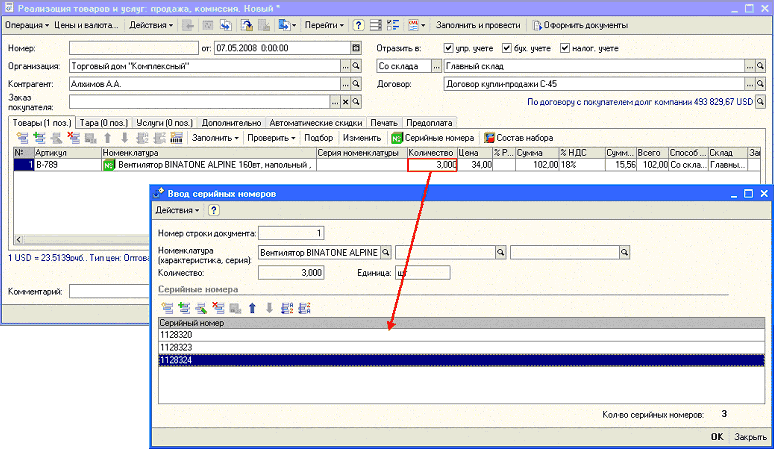Uncheck the налог. учете checkbox
The image size is (775, 450).
(565, 47)
